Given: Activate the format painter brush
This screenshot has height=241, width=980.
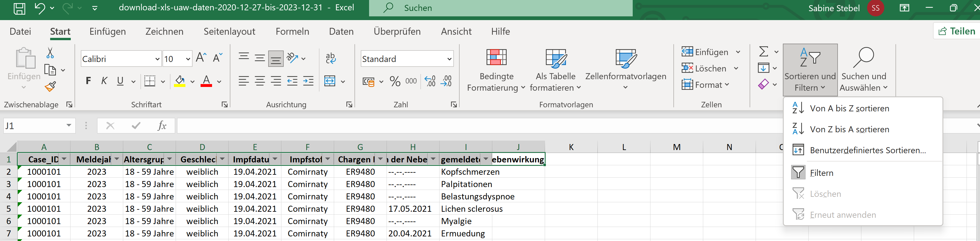Looking at the screenshot, I should (50, 87).
